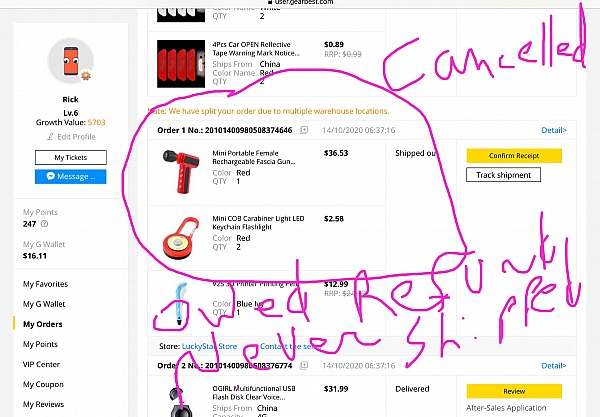Click the note icon beside Order 2 number
This screenshot has height=417, width=600.
[304, 365]
